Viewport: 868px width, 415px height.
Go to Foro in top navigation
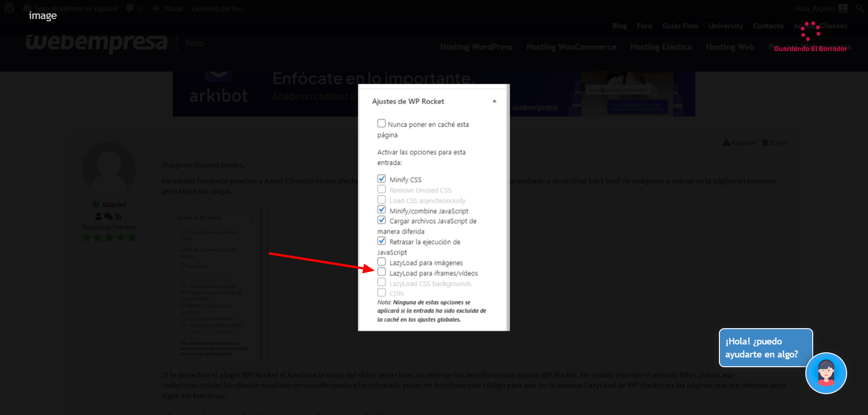click(x=645, y=26)
